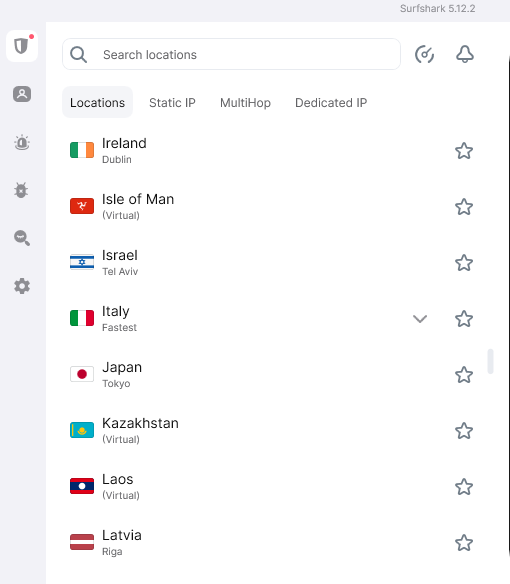Open the Alert siren sidebar icon

point(22,142)
